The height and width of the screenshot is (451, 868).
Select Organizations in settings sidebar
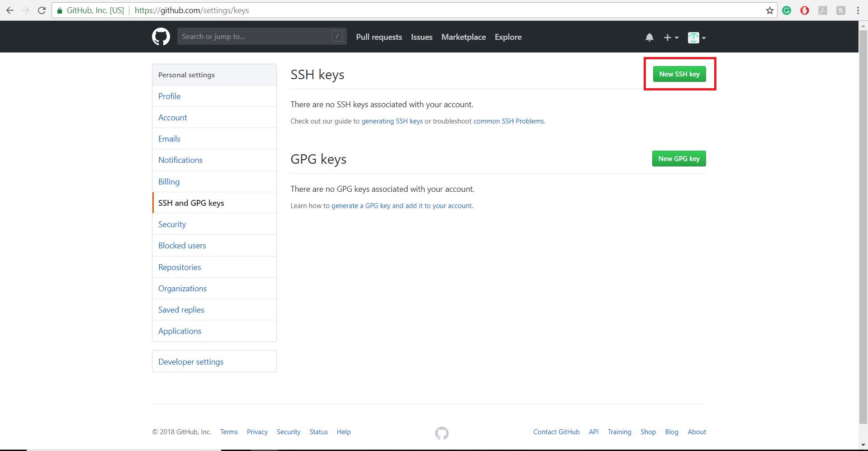(214, 288)
